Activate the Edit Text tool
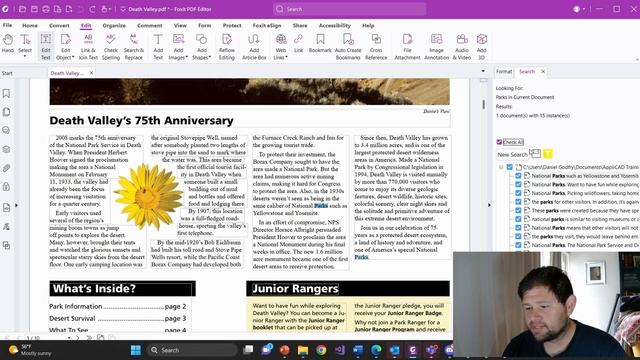 (x=46, y=47)
